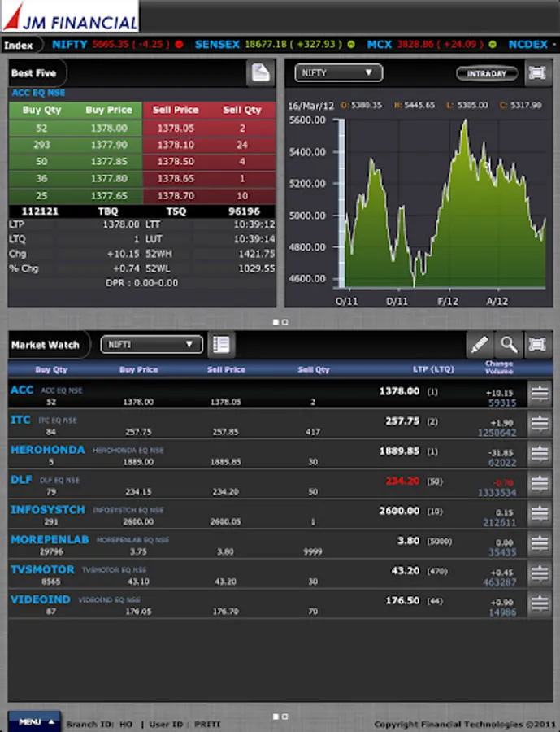
Task: Select the TVSMOTOR scrip name
Action: point(42,569)
